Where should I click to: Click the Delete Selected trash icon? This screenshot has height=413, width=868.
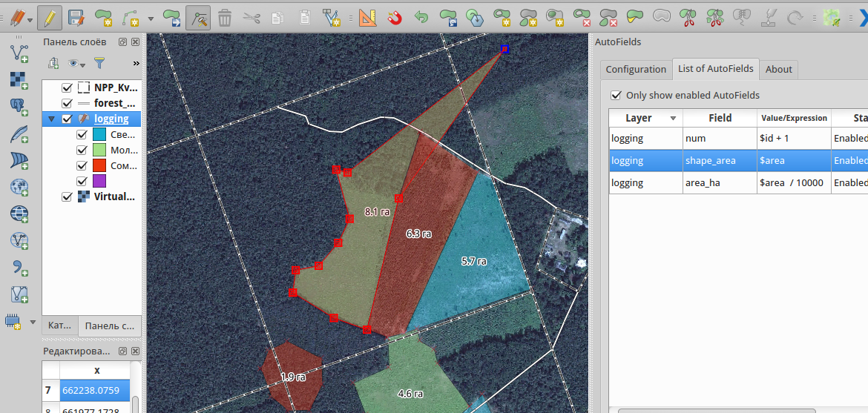pyautogui.click(x=225, y=18)
